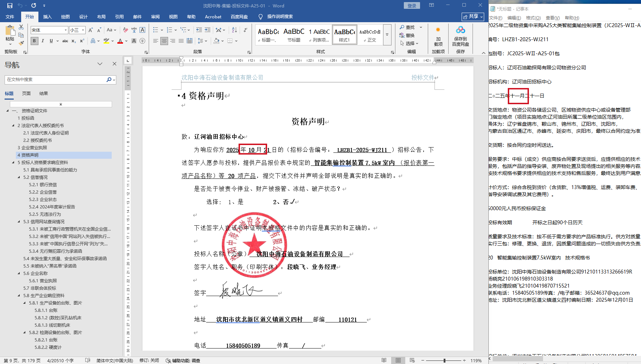641x364 pixels.
Task: Click Save to Baidu Netdisk icon
Action: pyautogui.click(x=461, y=37)
